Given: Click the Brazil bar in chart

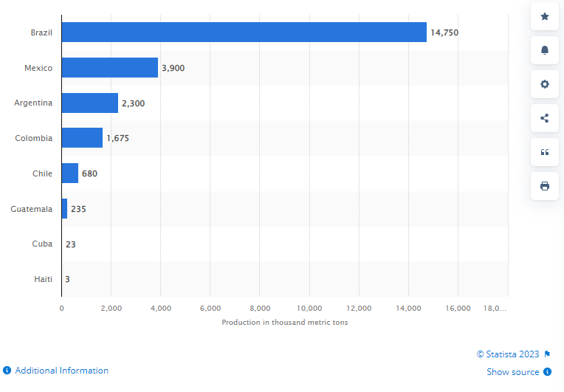Looking at the screenshot, I should click(244, 32).
